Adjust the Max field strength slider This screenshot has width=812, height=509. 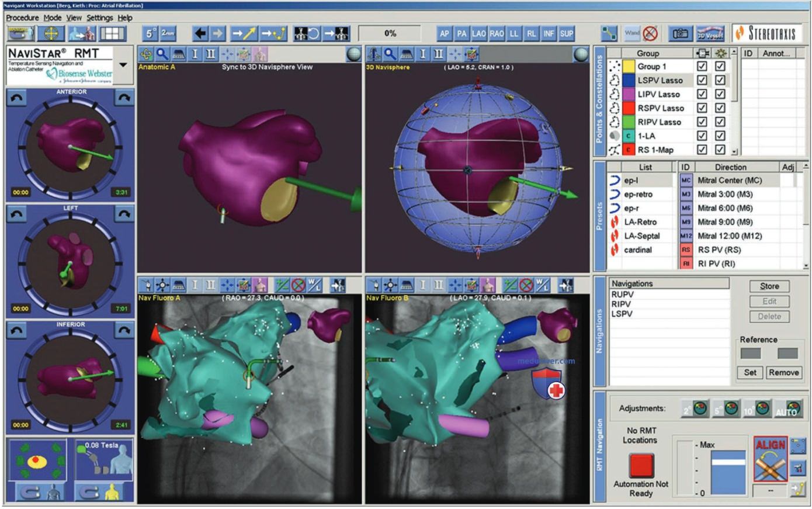tap(728, 462)
